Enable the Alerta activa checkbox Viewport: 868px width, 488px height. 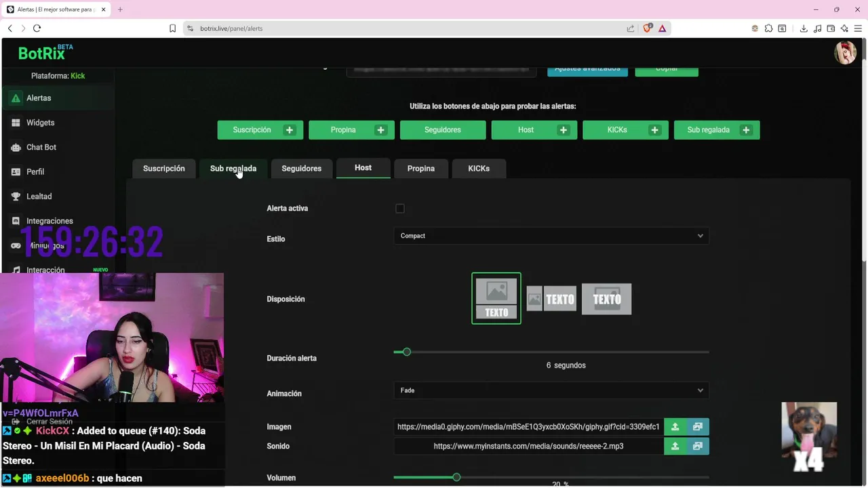(x=400, y=209)
